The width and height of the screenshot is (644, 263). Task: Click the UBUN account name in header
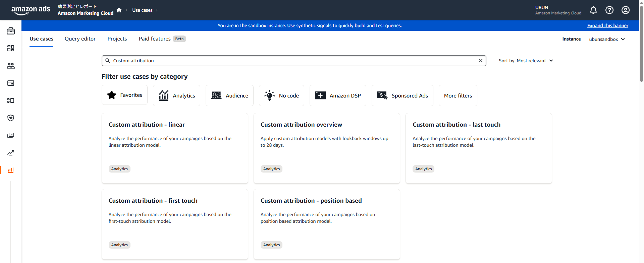click(x=541, y=7)
